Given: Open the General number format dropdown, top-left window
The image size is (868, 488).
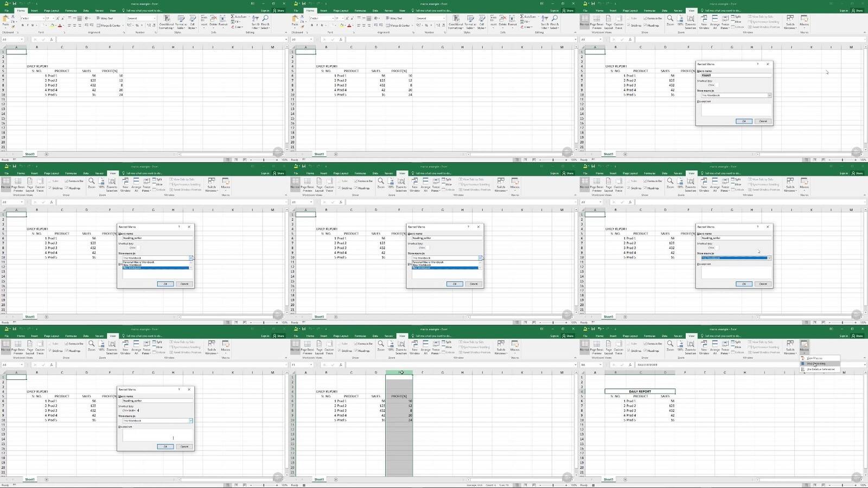Looking at the screenshot, I should click(x=154, y=18).
